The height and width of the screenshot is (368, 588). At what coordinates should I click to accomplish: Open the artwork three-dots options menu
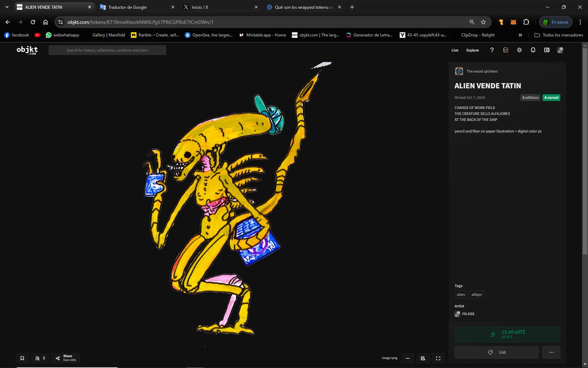(x=407, y=358)
